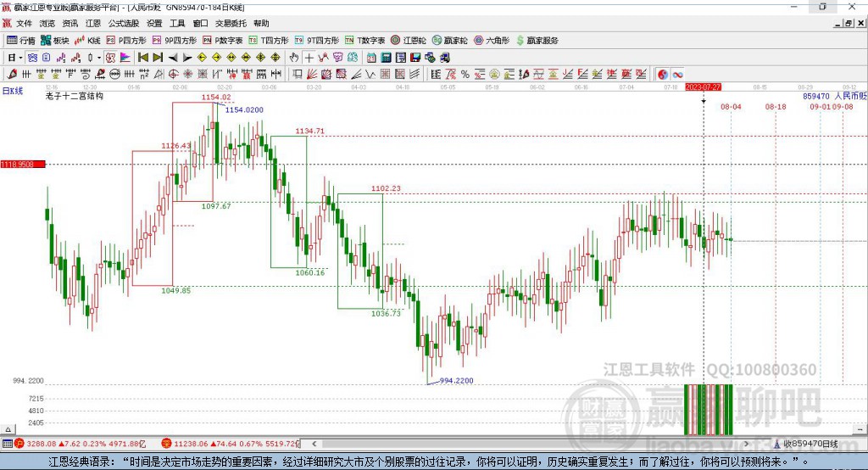Open the 公式选股 menu
The height and width of the screenshot is (470, 868).
coord(124,23)
